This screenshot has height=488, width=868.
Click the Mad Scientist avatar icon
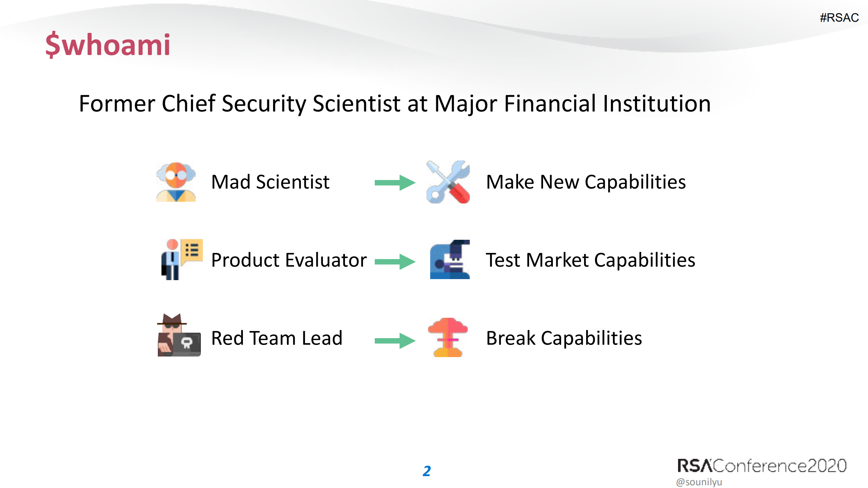click(176, 182)
